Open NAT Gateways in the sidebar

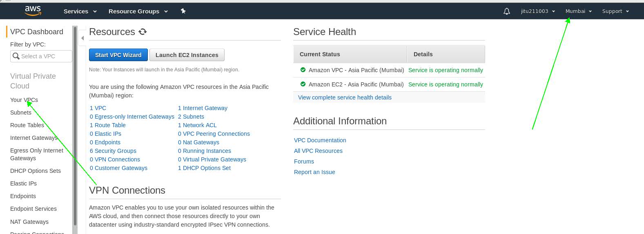29,222
